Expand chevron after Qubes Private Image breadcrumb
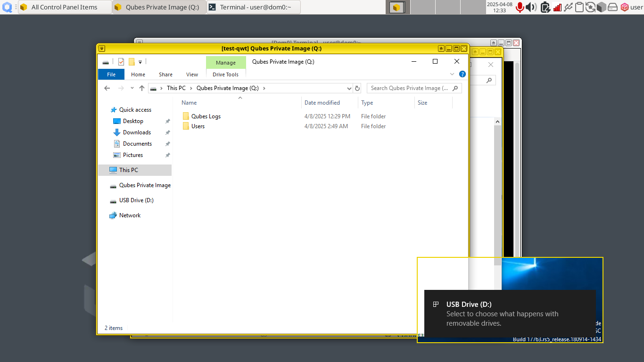This screenshot has height=362, width=644. click(x=264, y=88)
